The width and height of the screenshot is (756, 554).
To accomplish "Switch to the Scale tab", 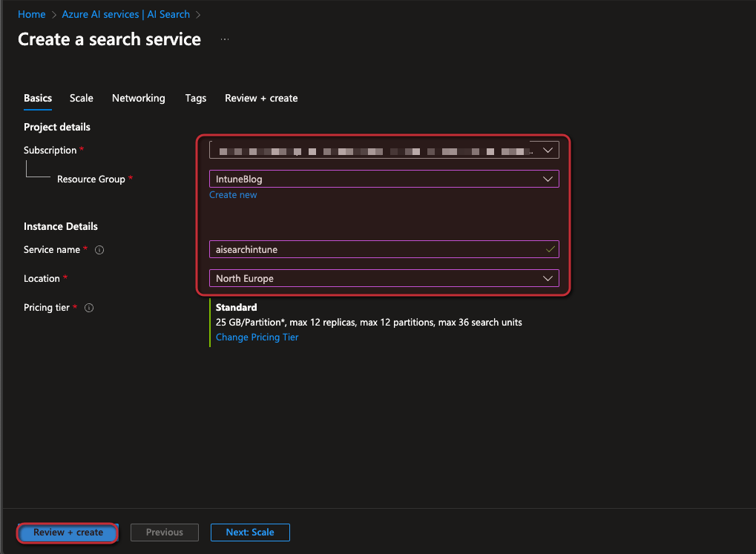I will [x=82, y=98].
